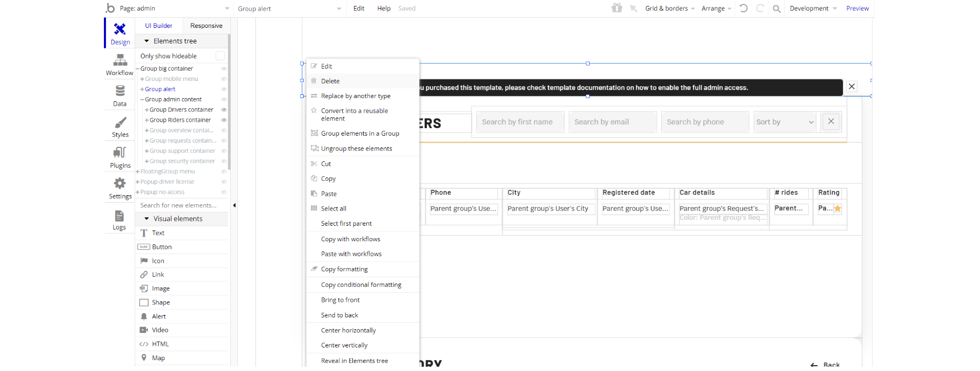
Task: Open the Data tab icon
Action: coord(120,95)
